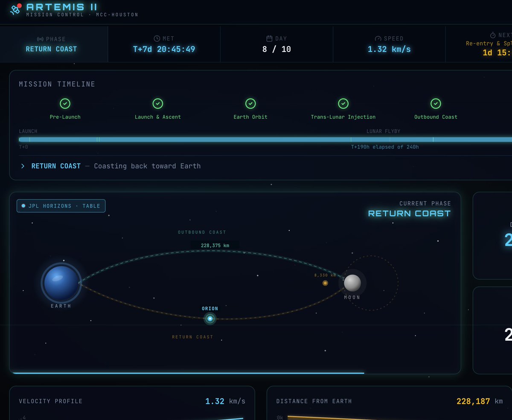Click the 'Launch & Ascent' stage label
512x420 pixels.
point(158,117)
